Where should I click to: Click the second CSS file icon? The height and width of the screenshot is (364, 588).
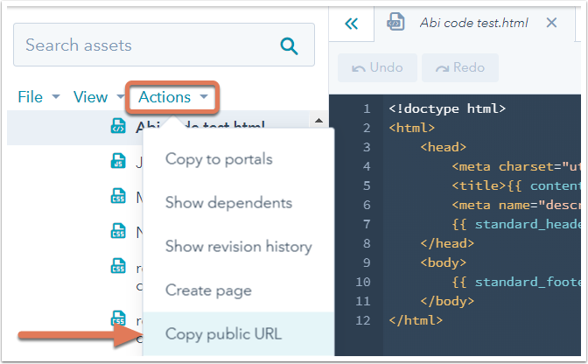coord(117,231)
